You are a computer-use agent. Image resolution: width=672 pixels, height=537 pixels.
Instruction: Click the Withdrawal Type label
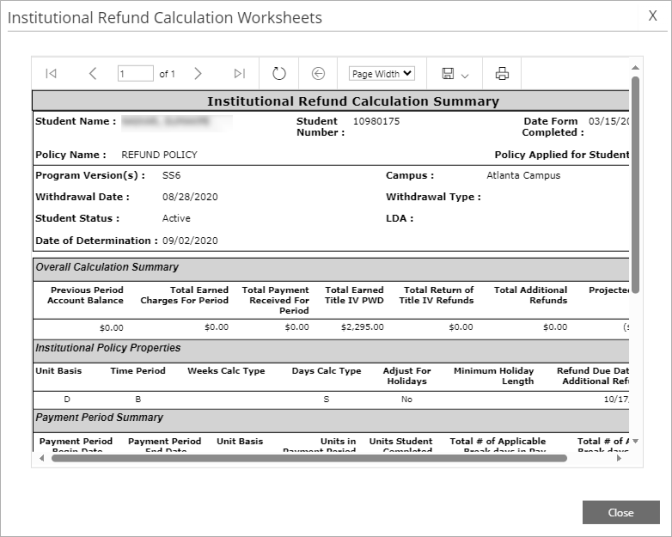point(433,197)
